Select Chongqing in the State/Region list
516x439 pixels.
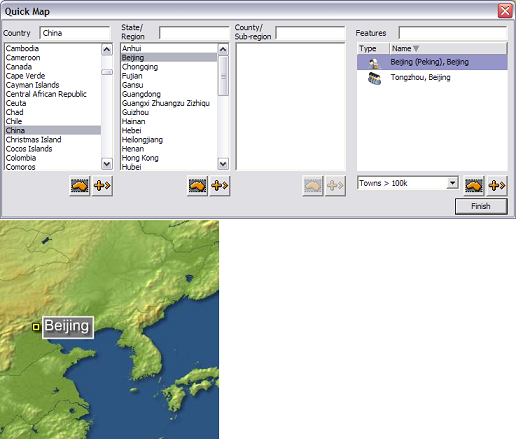pyautogui.click(x=140, y=67)
